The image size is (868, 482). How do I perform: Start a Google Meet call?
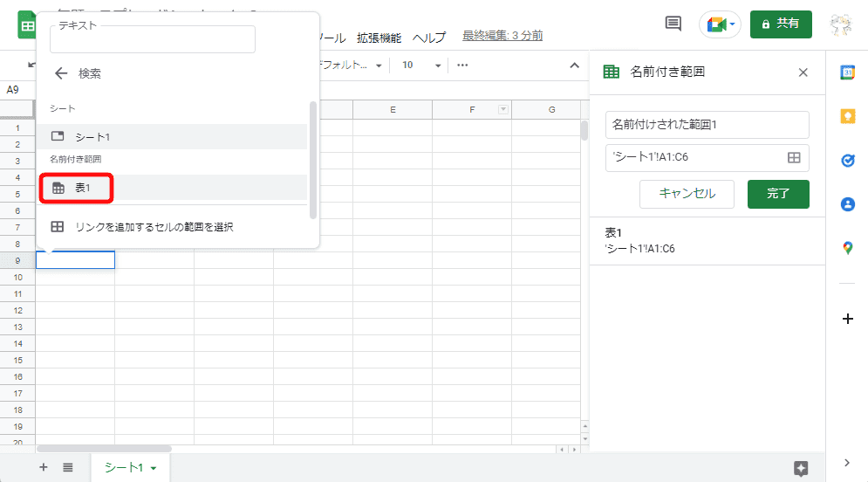click(x=715, y=24)
